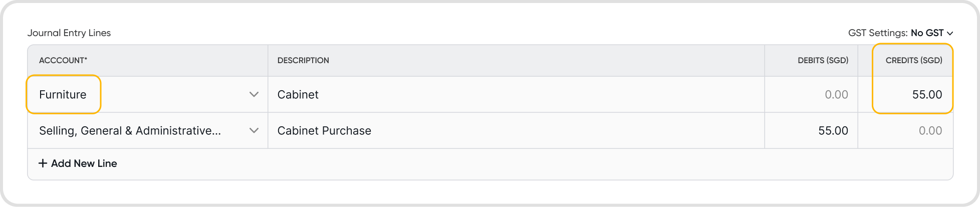The width and height of the screenshot is (980, 207).
Task: Click the plus icon to add line
Action: [43, 163]
